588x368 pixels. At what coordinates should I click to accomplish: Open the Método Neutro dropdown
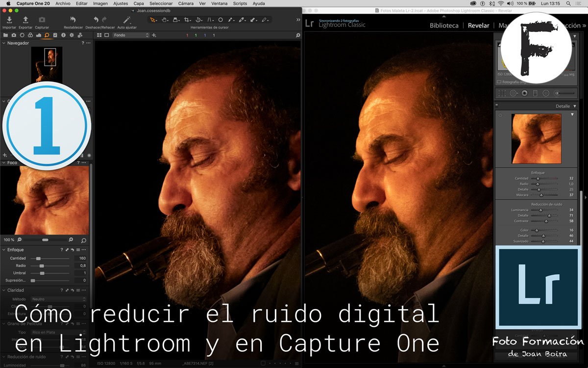(x=59, y=299)
